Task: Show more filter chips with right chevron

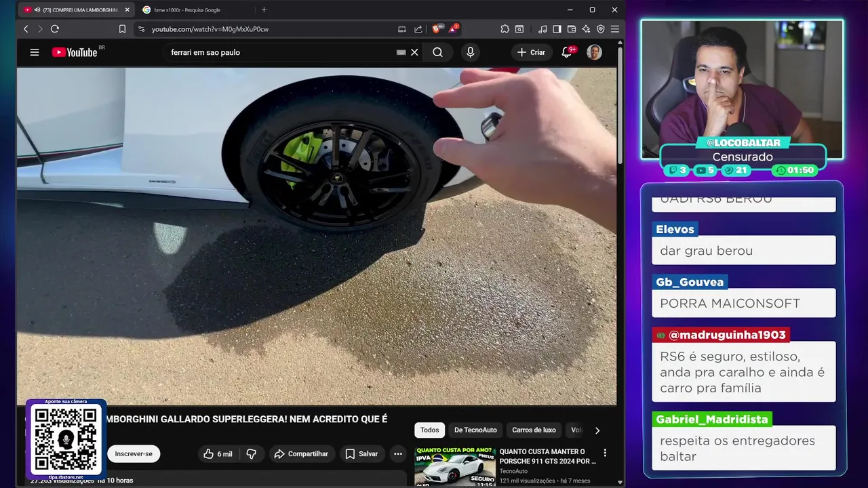Action: [x=597, y=430]
